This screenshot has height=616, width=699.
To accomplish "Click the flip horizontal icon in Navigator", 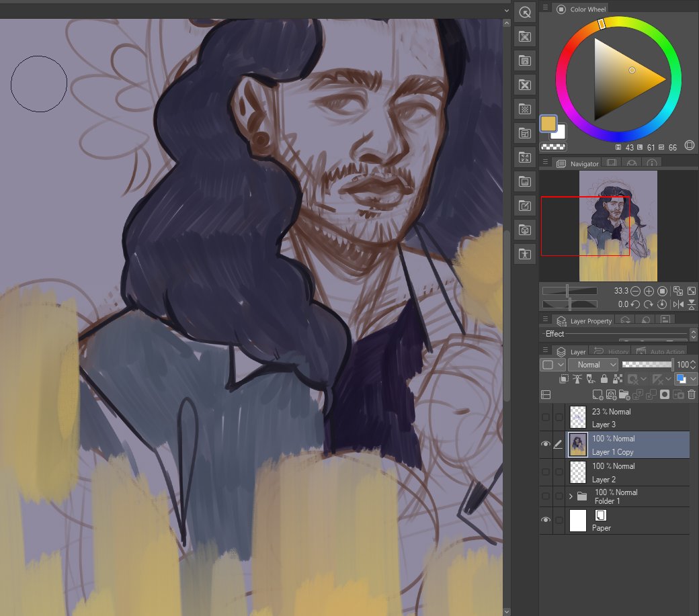I will click(x=679, y=304).
